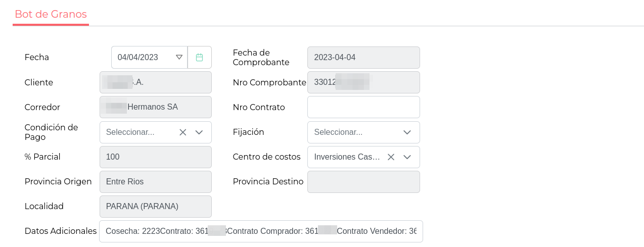The width and height of the screenshot is (644, 247).
Task: Click the Fijación Seleccionar placeholder text
Action: [x=338, y=132]
